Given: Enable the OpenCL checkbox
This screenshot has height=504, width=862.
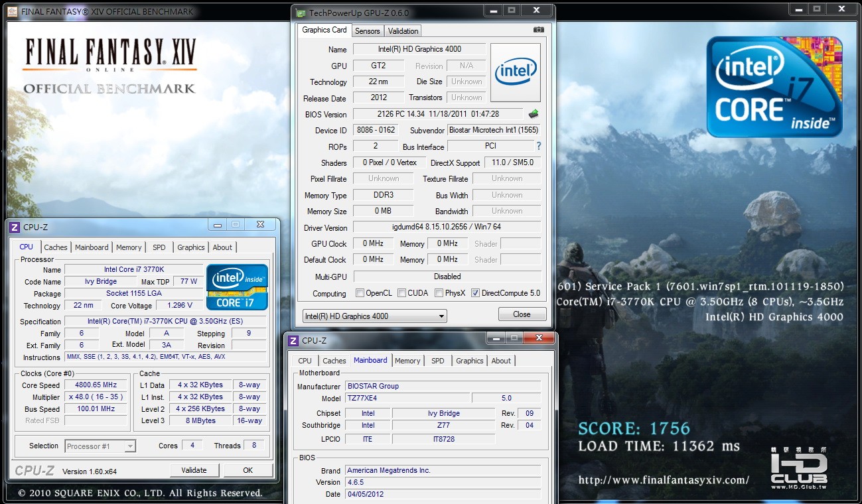Looking at the screenshot, I should coord(360,293).
